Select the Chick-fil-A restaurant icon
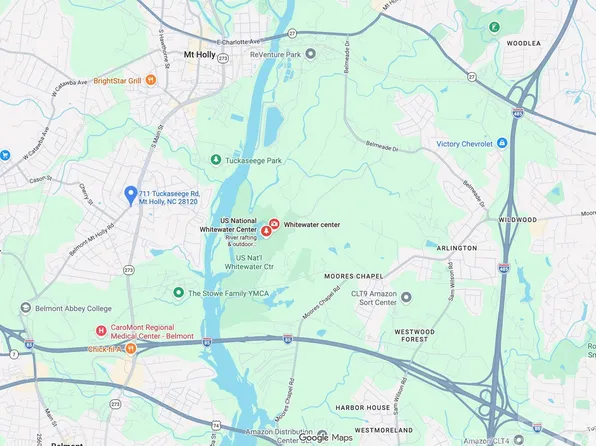 tap(131, 349)
